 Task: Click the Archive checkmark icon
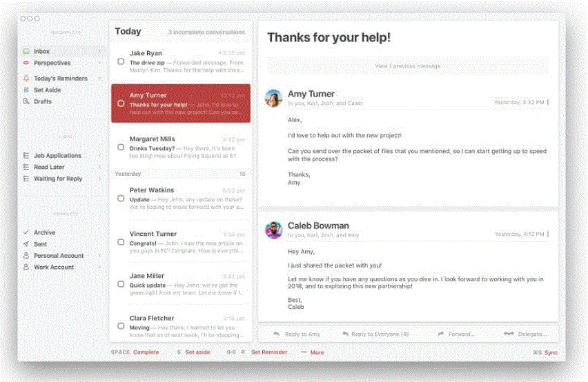pyautogui.click(x=26, y=232)
